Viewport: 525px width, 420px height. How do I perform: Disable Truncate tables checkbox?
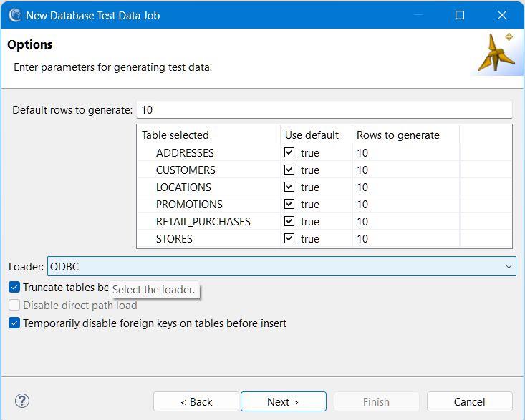point(14,287)
